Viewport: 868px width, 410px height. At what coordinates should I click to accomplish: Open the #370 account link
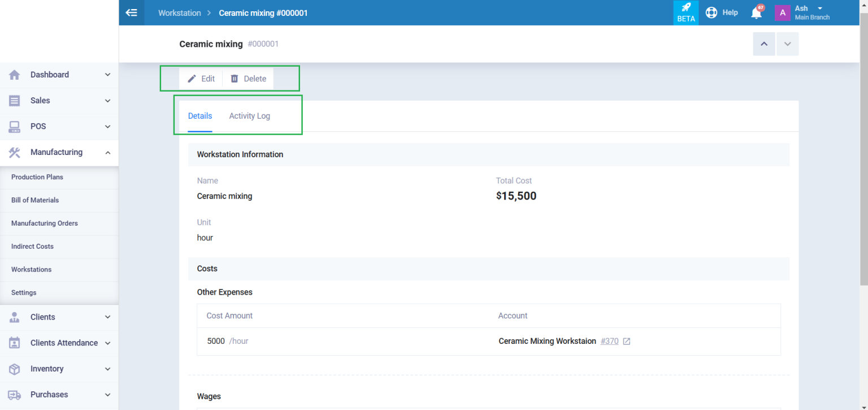(x=609, y=342)
